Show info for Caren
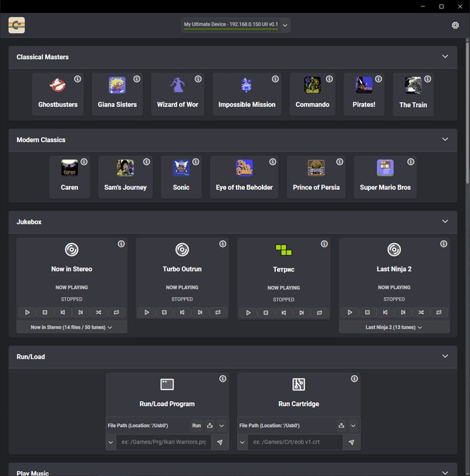The width and height of the screenshot is (470, 476). point(84,162)
